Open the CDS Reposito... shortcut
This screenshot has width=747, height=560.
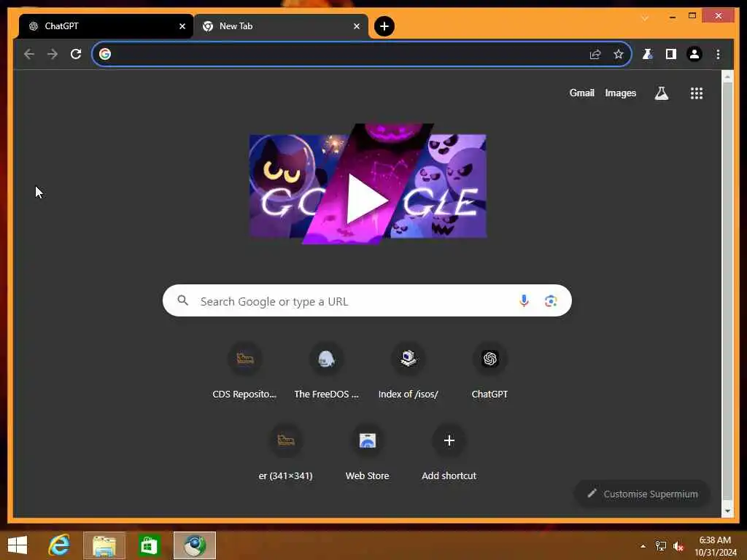pos(245,371)
